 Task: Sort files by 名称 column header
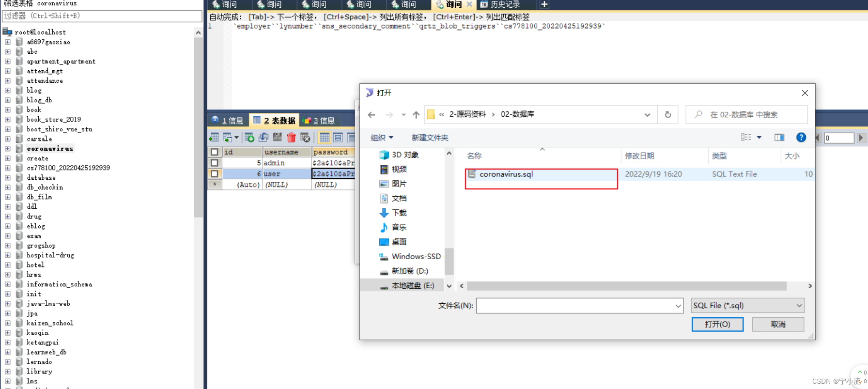pos(542,156)
